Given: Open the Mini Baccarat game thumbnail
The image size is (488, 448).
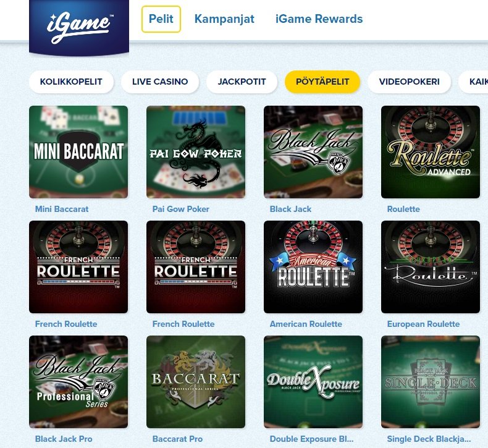Looking at the screenshot, I should click(x=78, y=152).
